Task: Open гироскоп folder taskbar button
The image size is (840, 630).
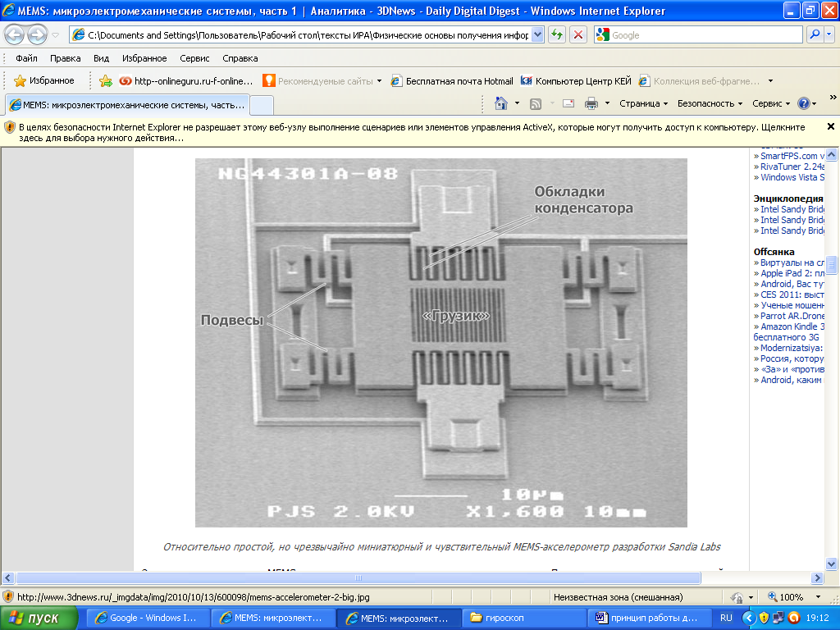Action: [x=523, y=618]
